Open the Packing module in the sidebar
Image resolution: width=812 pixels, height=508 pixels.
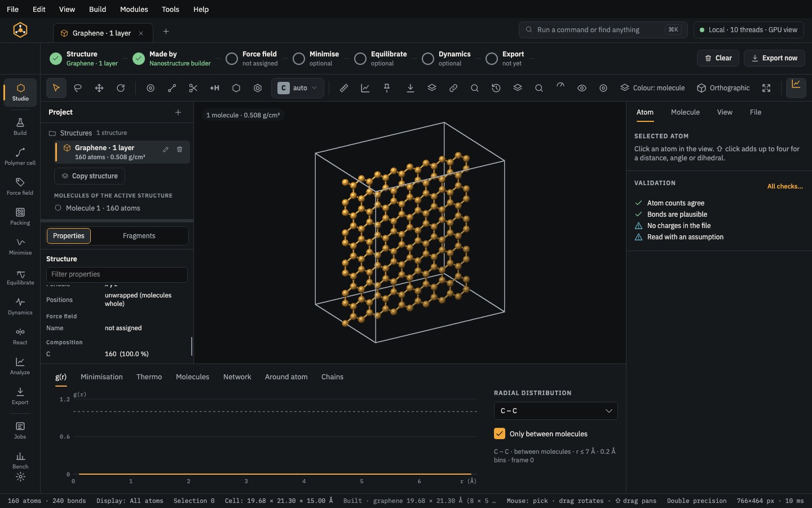click(20, 216)
